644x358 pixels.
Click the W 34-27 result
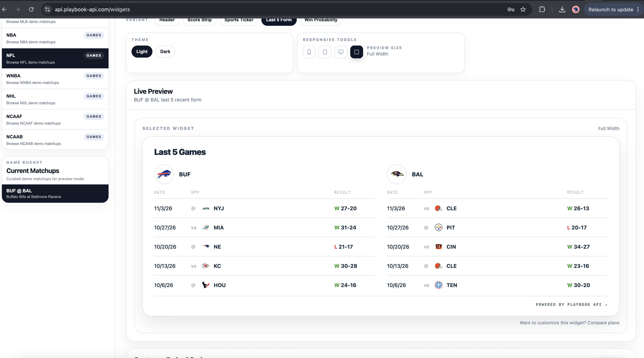click(x=578, y=247)
